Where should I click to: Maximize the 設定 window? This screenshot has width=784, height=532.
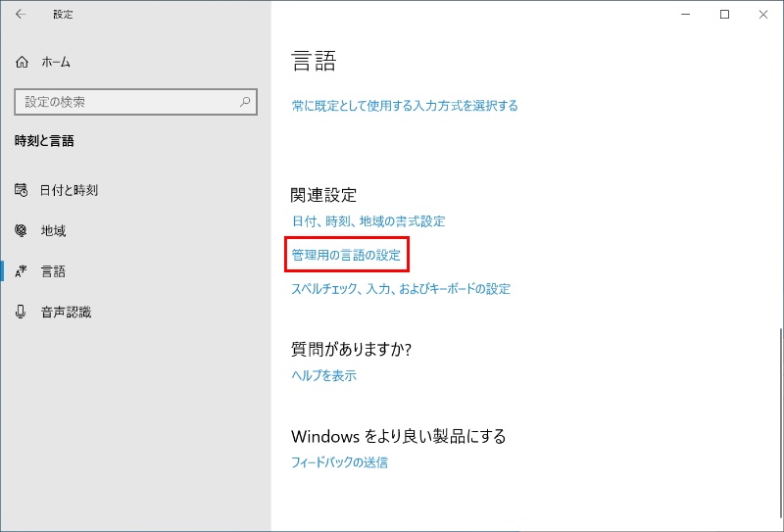[724, 15]
